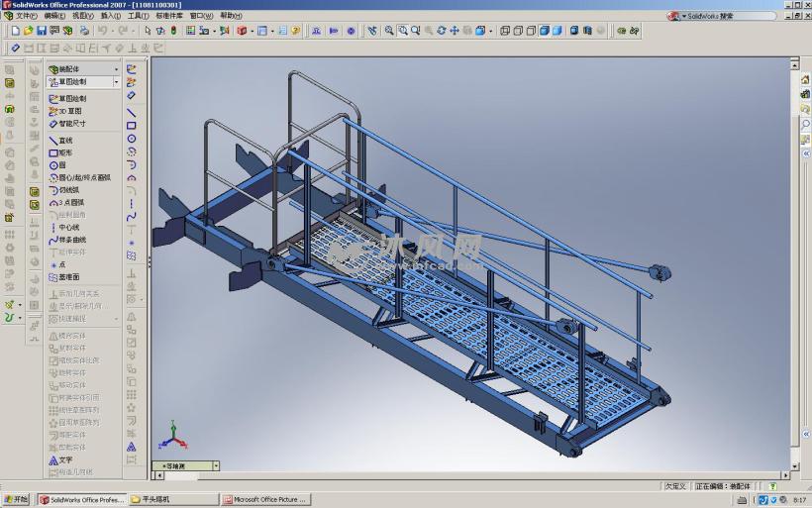Collapse the task pane with double chevron
Viewport: 812px width, 508px height.
click(806, 153)
